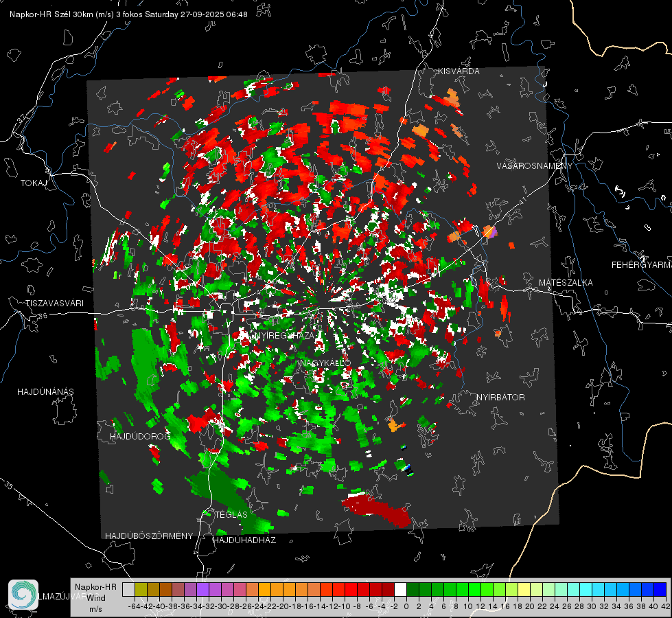Image resolution: width=672 pixels, height=618 pixels.
Task: Click the cyan swatch in the legend
Action: pos(586,589)
